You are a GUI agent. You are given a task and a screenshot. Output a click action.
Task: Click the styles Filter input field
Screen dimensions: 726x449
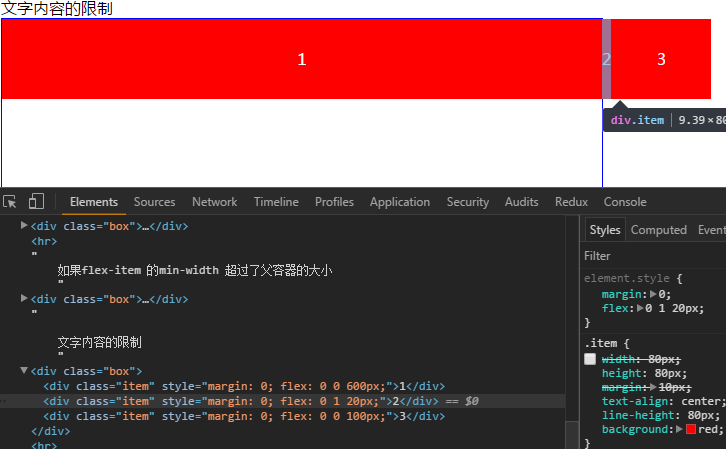pyautogui.click(x=653, y=256)
